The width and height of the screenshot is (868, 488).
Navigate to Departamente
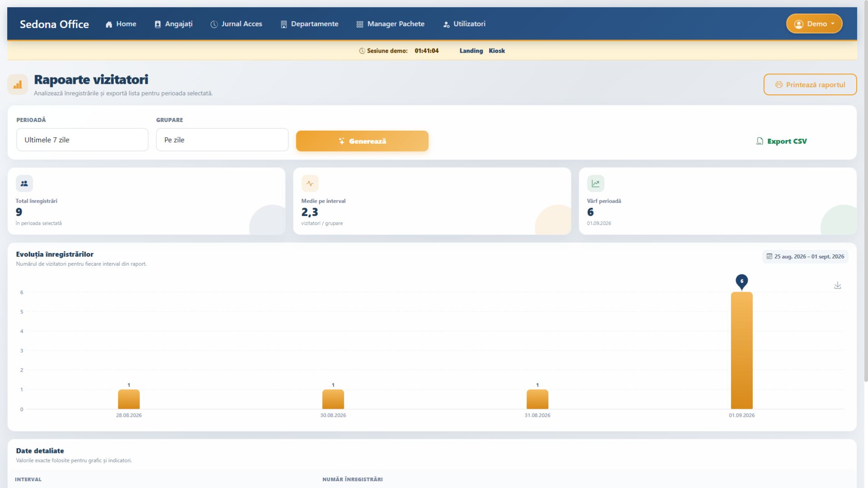(x=310, y=24)
